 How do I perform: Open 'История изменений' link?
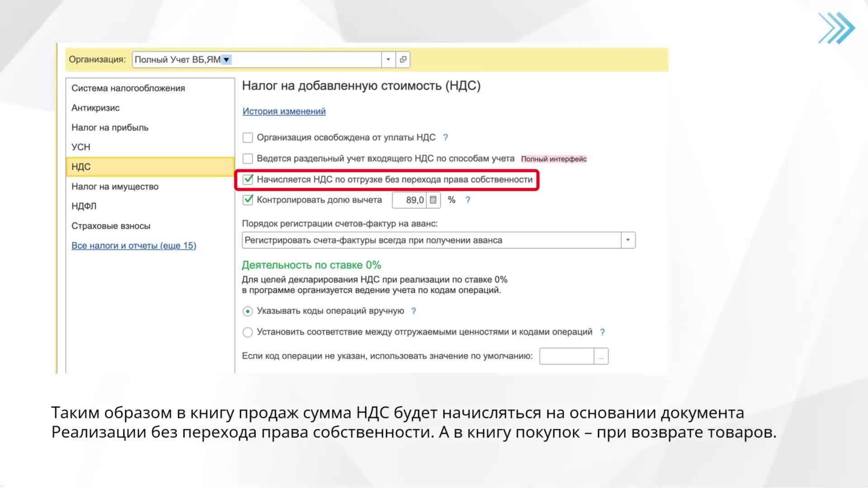[283, 111]
